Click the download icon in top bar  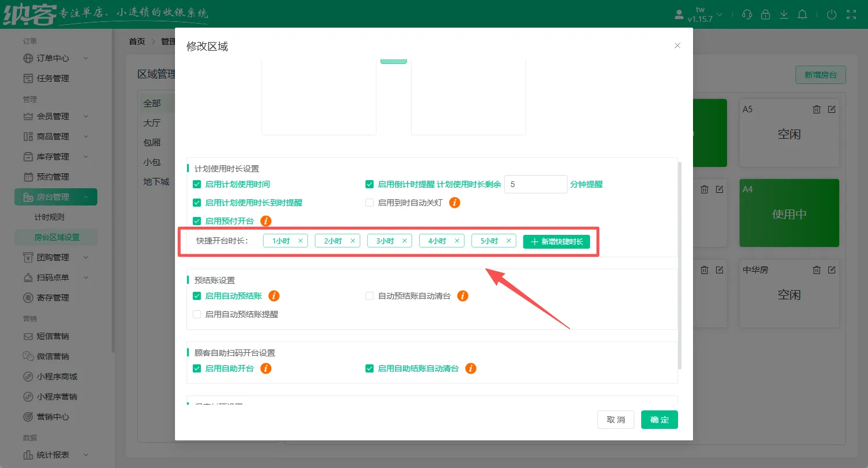point(784,14)
